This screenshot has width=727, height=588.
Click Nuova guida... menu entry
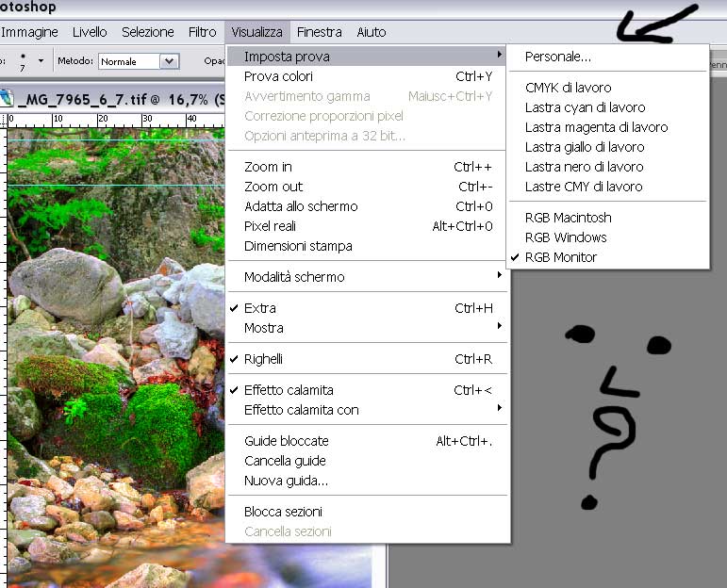coord(286,481)
